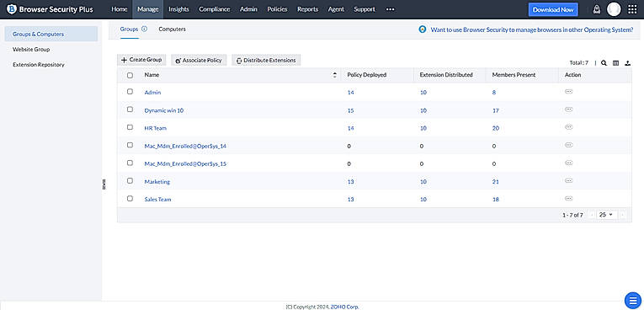The height and width of the screenshot is (310, 644).
Task: Click HR Team's Members Present value 20
Action: (x=495, y=128)
